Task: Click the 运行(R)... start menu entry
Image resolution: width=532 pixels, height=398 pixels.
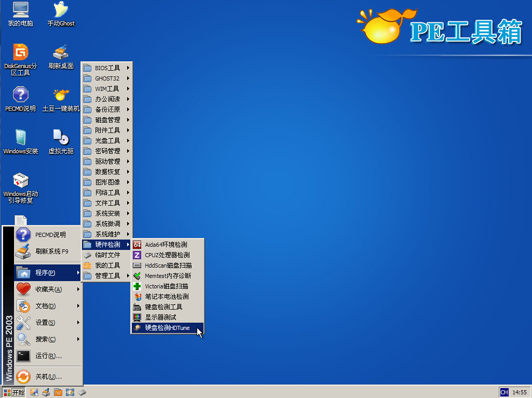Action: (x=48, y=356)
